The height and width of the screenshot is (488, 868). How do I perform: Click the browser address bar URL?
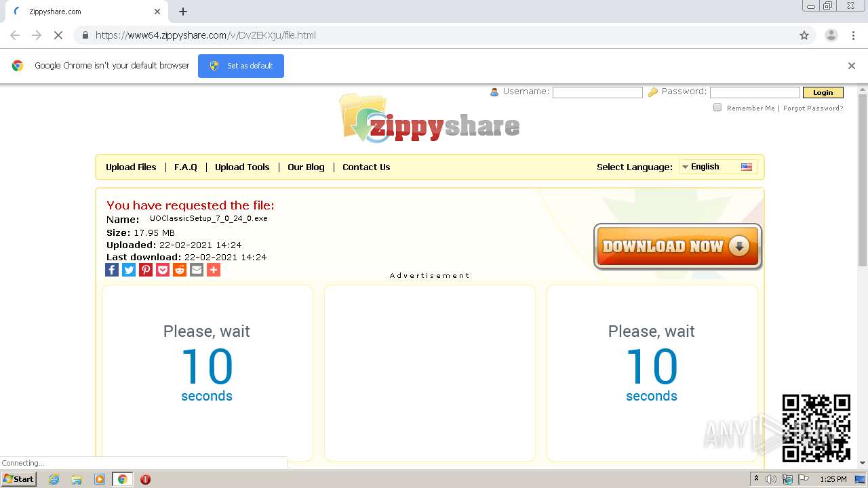click(x=205, y=35)
